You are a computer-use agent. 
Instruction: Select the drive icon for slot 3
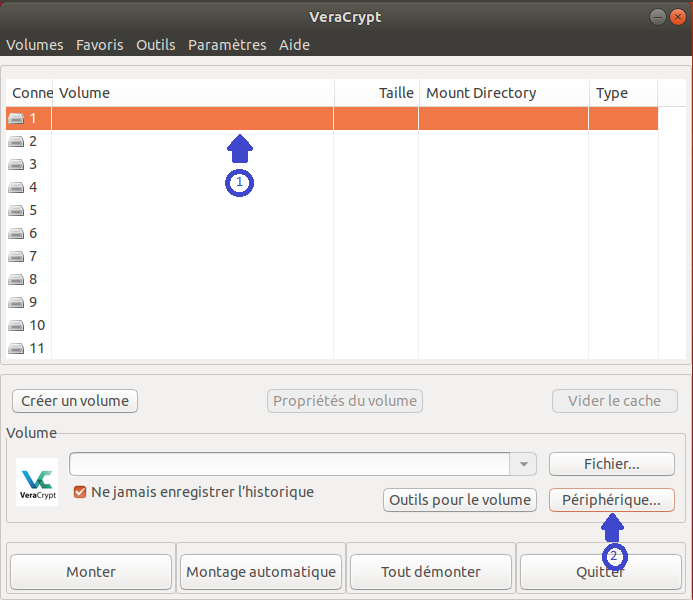pos(17,165)
